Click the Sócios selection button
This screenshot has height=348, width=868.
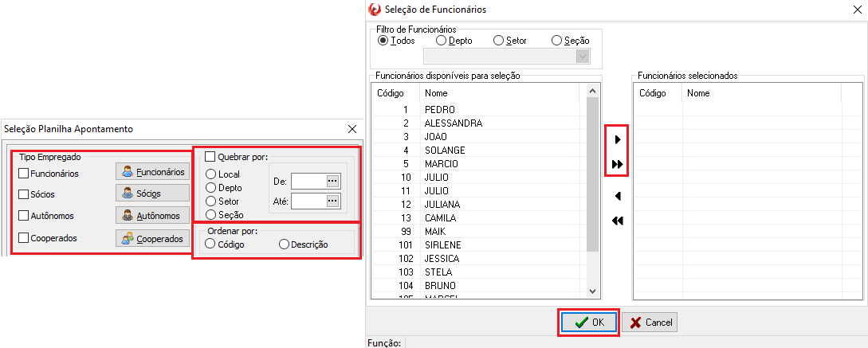[x=152, y=193]
